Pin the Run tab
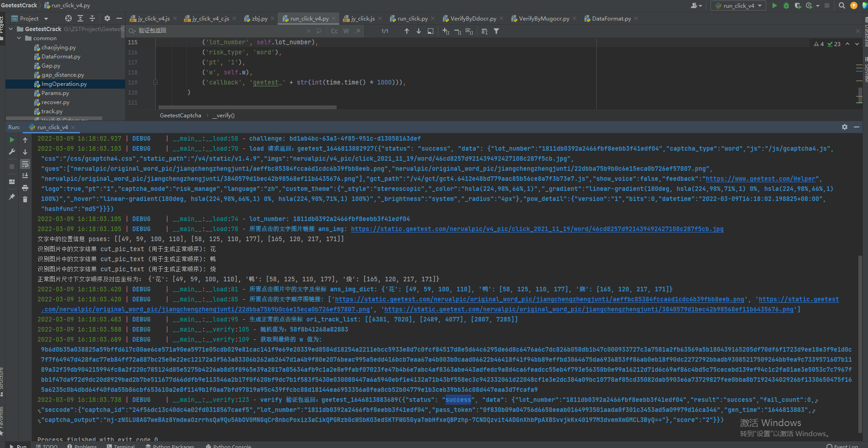The height and width of the screenshot is (448, 868). pyautogui.click(x=12, y=197)
